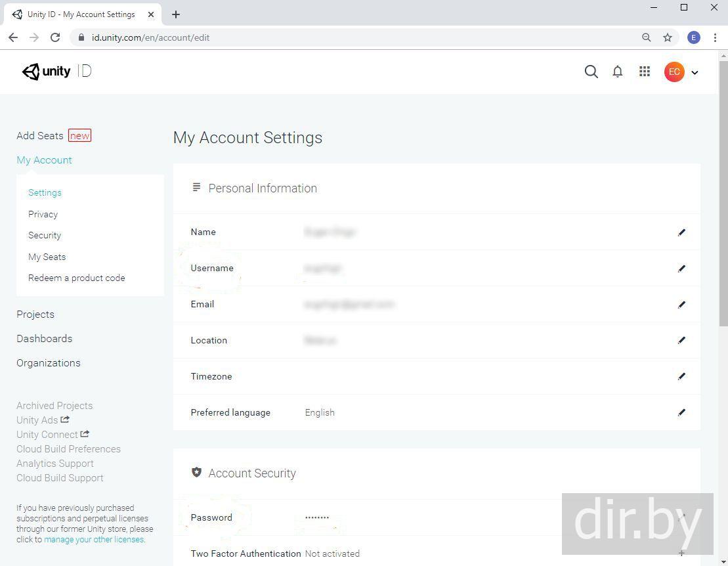Expand My Account in the sidebar
The width and height of the screenshot is (728, 566).
point(44,160)
